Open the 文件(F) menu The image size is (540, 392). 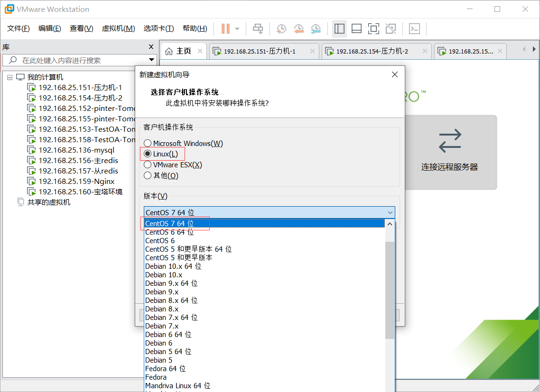[18, 28]
